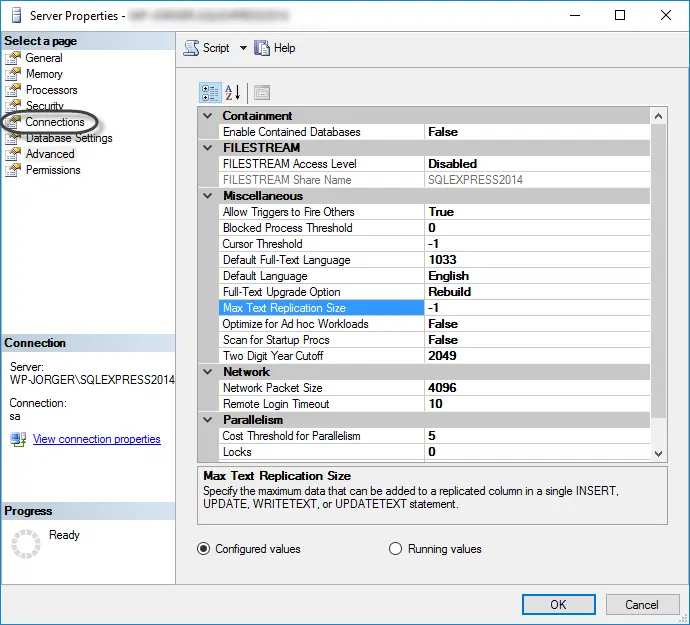Select Default Full-Text Language property
The image size is (690, 625).
[321, 260]
